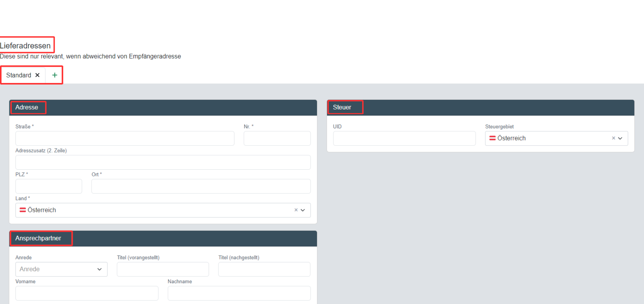
Task: Select the Standard tab
Action: pos(19,75)
